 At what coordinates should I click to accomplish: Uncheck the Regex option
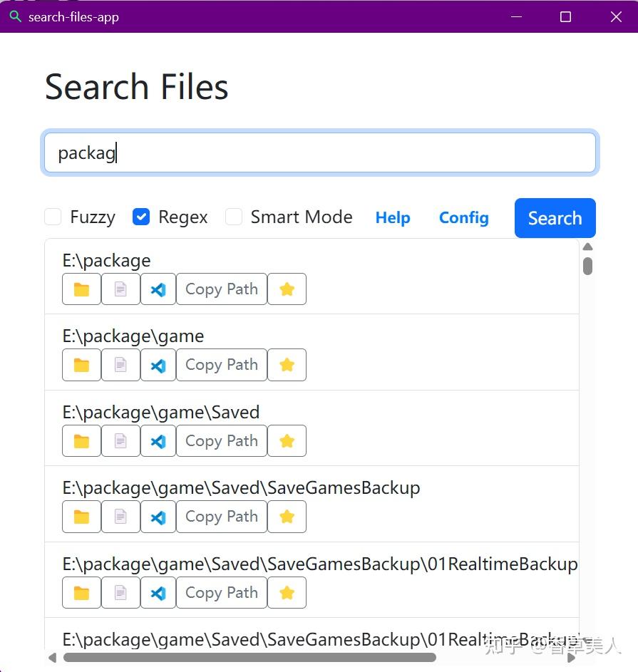point(142,217)
